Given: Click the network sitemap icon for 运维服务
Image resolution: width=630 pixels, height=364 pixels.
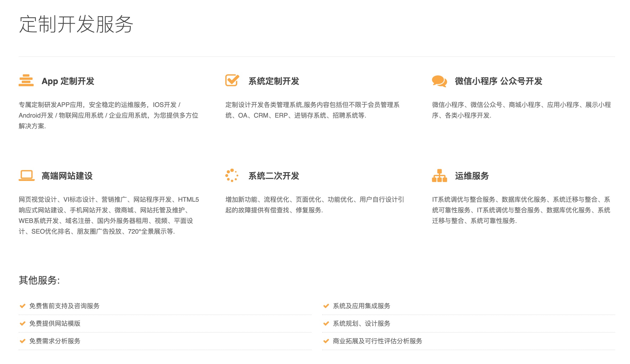Looking at the screenshot, I should pyautogui.click(x=439, y=176).
